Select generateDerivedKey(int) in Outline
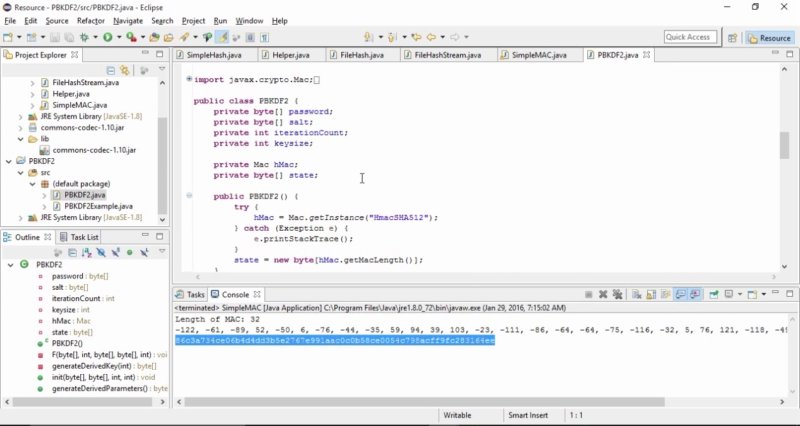Viewport: 800px width, 426px height. (x=104, y=366)
